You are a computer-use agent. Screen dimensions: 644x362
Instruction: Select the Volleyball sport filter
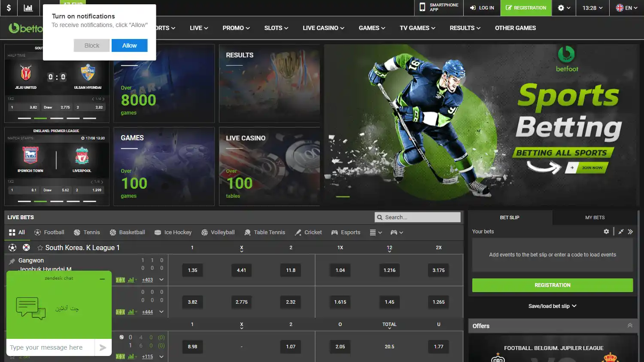(x=218, y=232)
